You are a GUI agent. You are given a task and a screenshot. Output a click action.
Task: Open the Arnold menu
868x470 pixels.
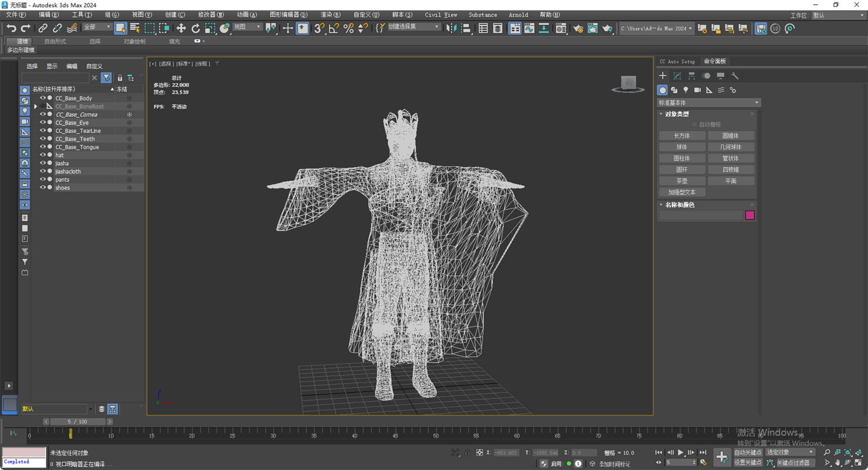click(518, 14)
